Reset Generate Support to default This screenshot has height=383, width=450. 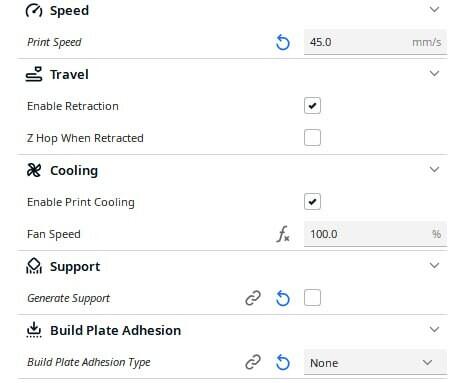pos(283,298)
